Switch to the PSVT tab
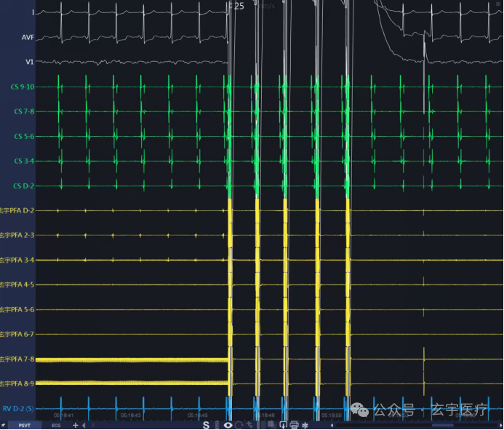 pos(25,425)
